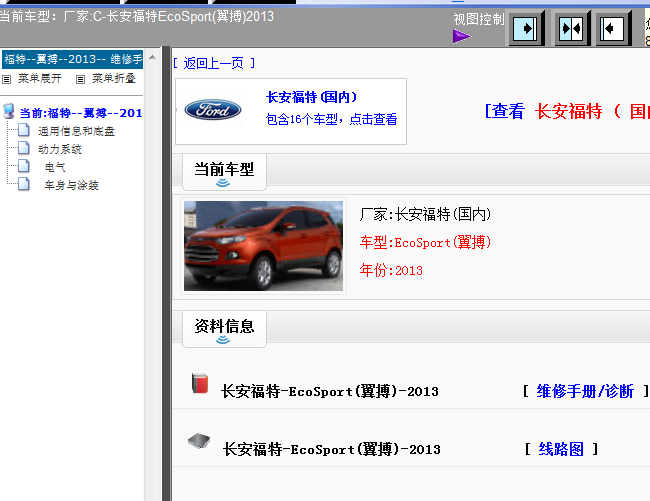Image resolution: width=650 pixels, height=501 pixels.
Task: Click the 返回上一页 link
Action: point(214,63)
